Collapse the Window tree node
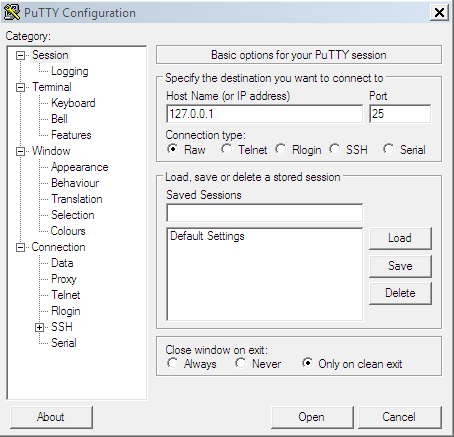Screen dimensions: 454x437 [x=21, y=151]
